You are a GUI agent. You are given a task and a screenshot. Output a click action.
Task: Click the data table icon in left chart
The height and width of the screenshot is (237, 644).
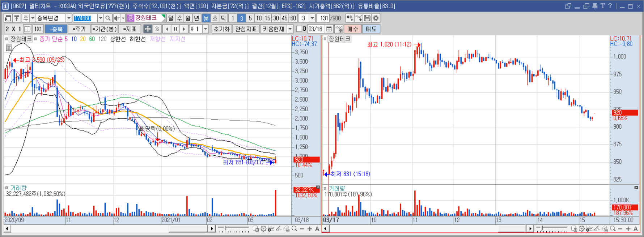[x=9, y=48]
